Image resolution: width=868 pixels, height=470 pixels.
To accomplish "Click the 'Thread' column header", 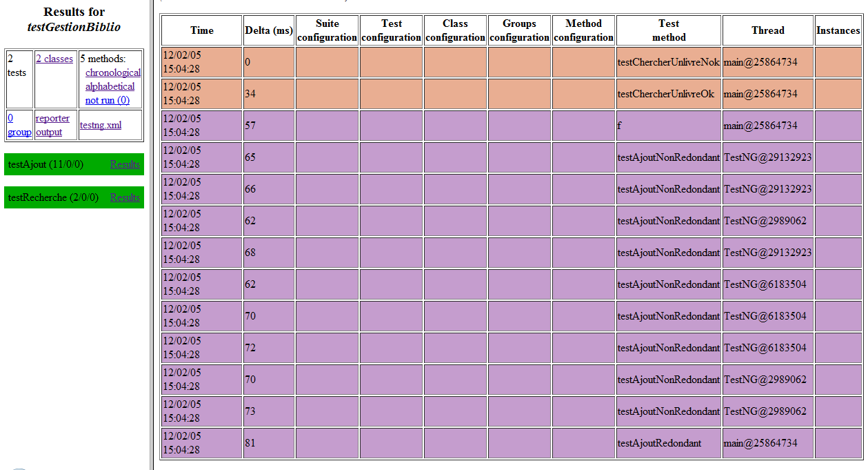I will [x=767, y=30].
